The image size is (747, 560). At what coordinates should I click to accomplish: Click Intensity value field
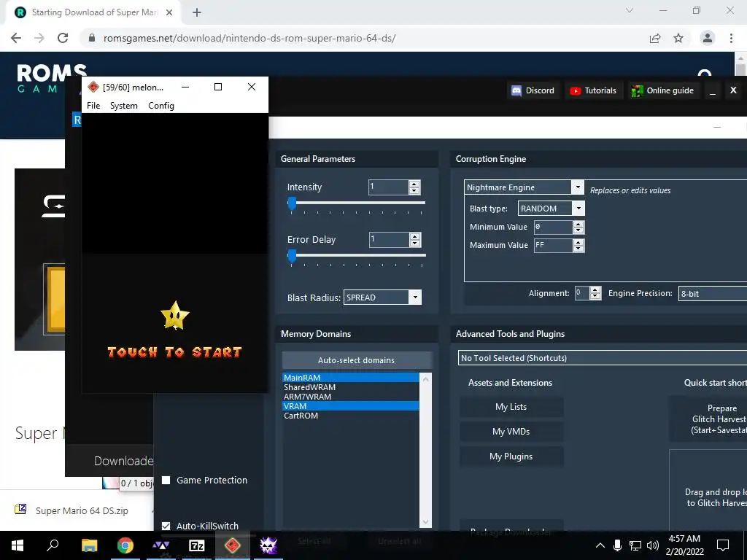tap(388, 187)
